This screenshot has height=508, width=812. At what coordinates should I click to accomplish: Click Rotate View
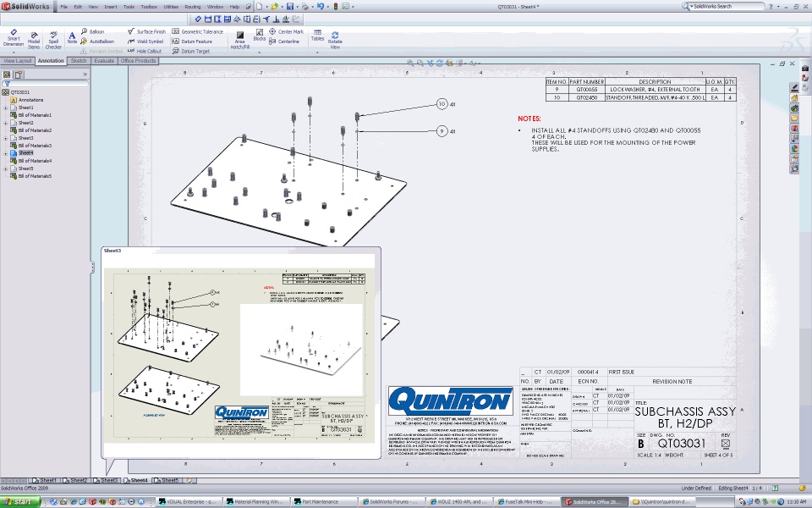[335, 40]
